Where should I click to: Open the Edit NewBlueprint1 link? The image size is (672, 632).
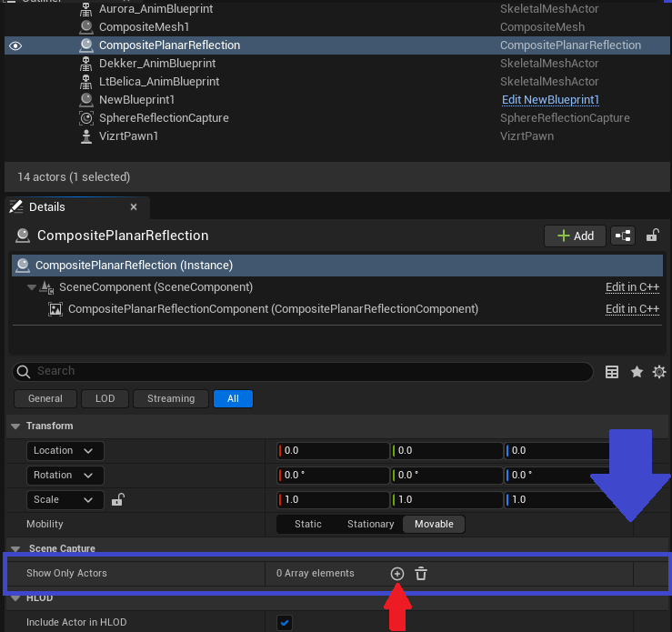(x=550, y=100)
